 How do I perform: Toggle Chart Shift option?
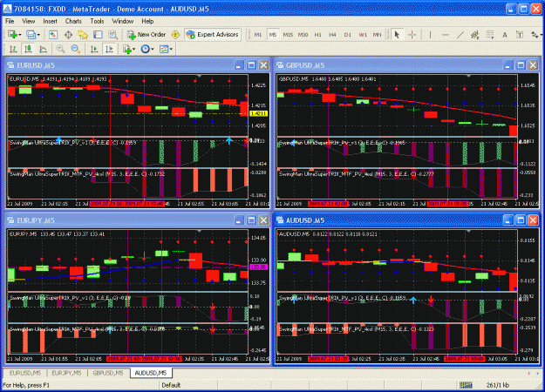pos(109,50)
